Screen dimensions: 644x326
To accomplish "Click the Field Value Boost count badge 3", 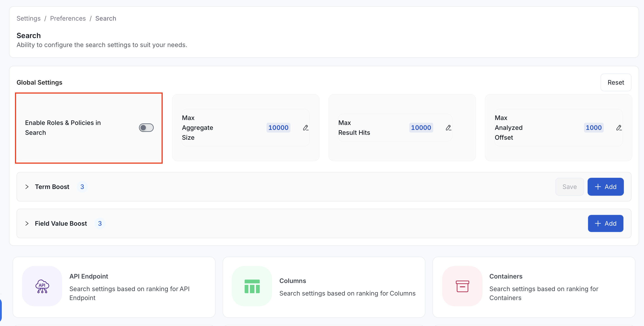I will coord(100,223).
